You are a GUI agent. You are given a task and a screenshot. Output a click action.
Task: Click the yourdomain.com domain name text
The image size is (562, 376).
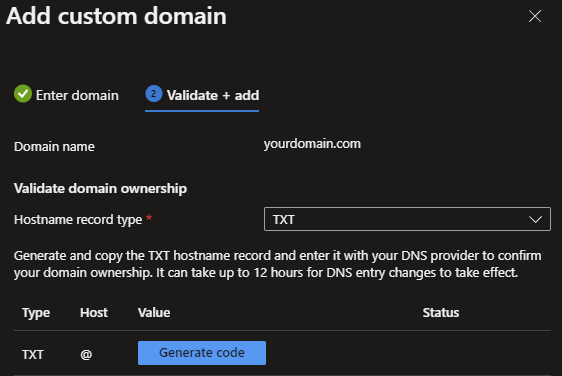pos(312,144)
